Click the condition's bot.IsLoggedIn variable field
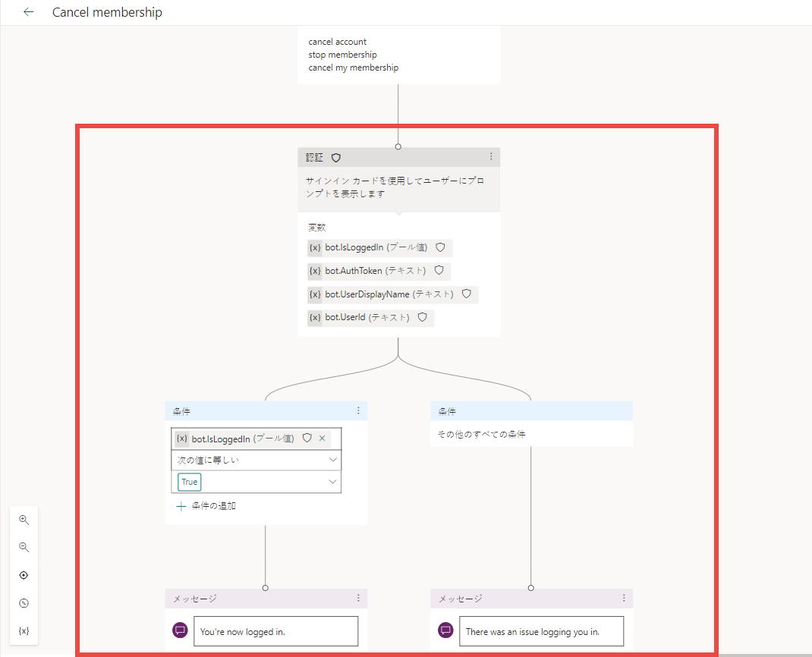The width and height of the screenshot is (812, 657). (x=257, y=439)
